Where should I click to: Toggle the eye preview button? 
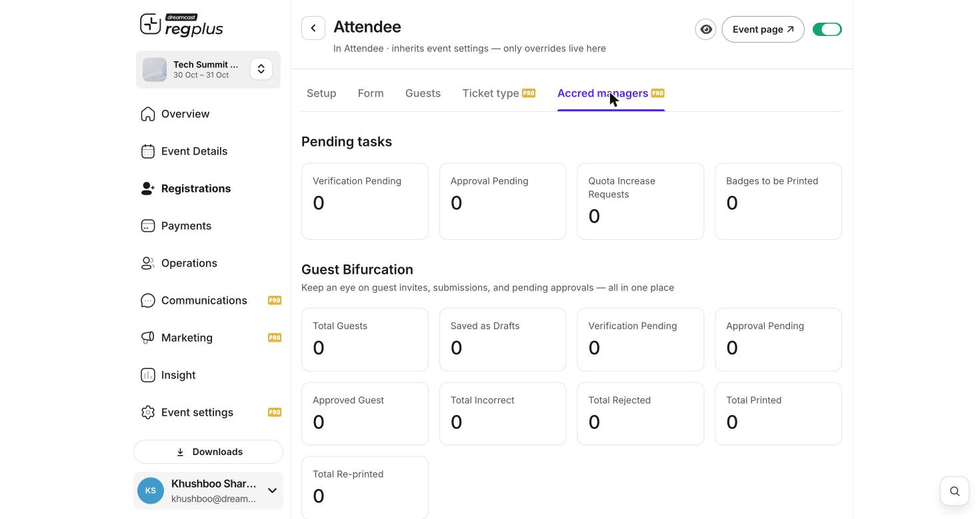click(x=705, y=29)
